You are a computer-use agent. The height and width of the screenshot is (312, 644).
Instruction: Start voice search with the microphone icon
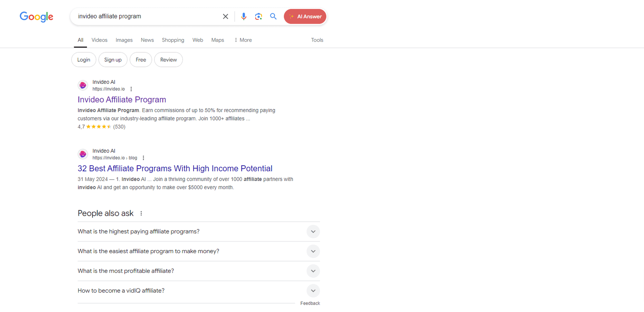pyautogui.click(x=244, y=17)
